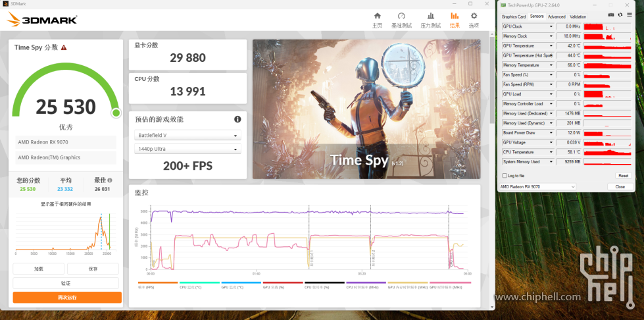This screenshot has width=644, height=320.
Task: Click the GPU-Z Reset button
Action: 623,176
